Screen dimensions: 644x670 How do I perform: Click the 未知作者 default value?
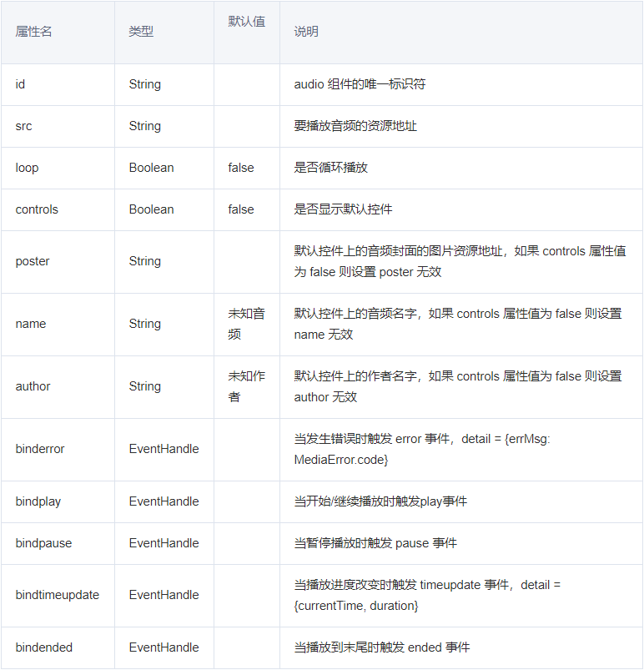(247, 386)
